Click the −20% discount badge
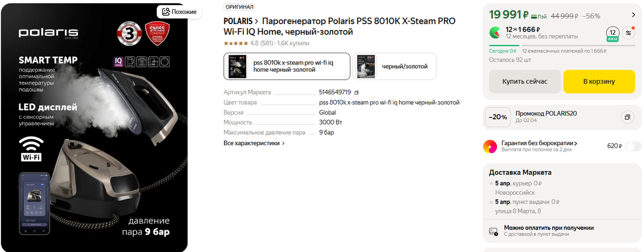This screenshot has height=252, width=644. tap(496, 117)
